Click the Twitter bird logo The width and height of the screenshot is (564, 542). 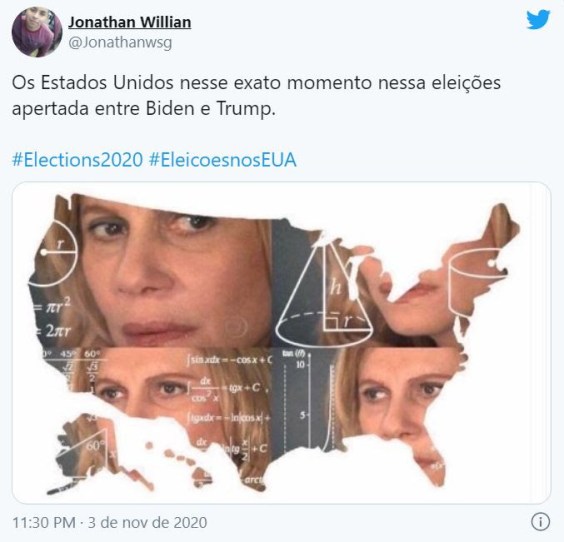[538, 20]
